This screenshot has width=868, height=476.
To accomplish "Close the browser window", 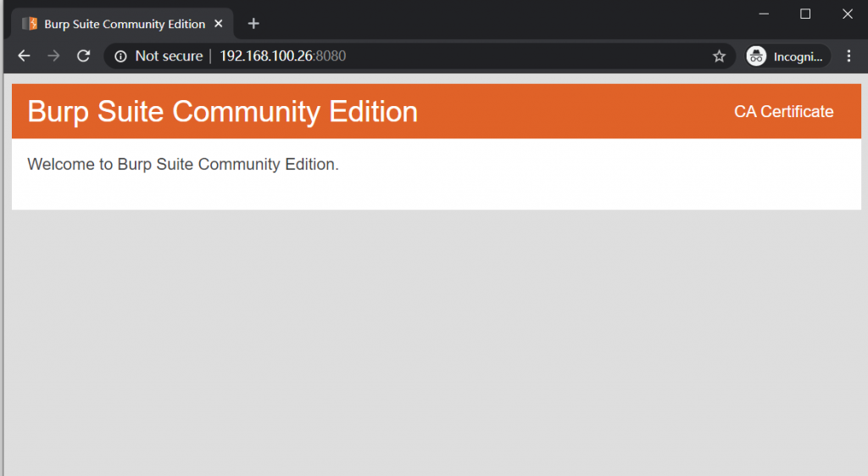I will point(848,14).
